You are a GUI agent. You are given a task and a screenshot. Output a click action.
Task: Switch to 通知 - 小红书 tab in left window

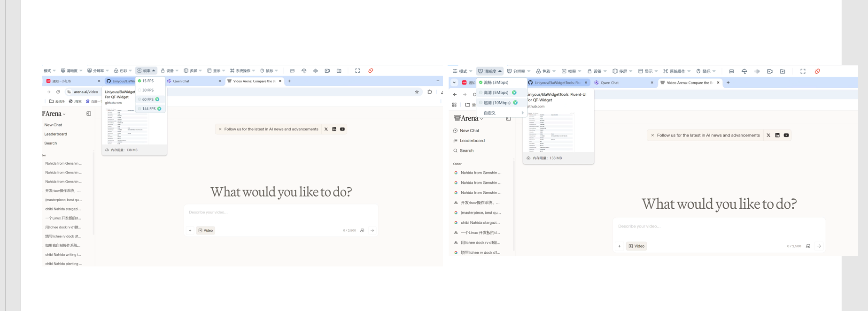coord(73,81)
